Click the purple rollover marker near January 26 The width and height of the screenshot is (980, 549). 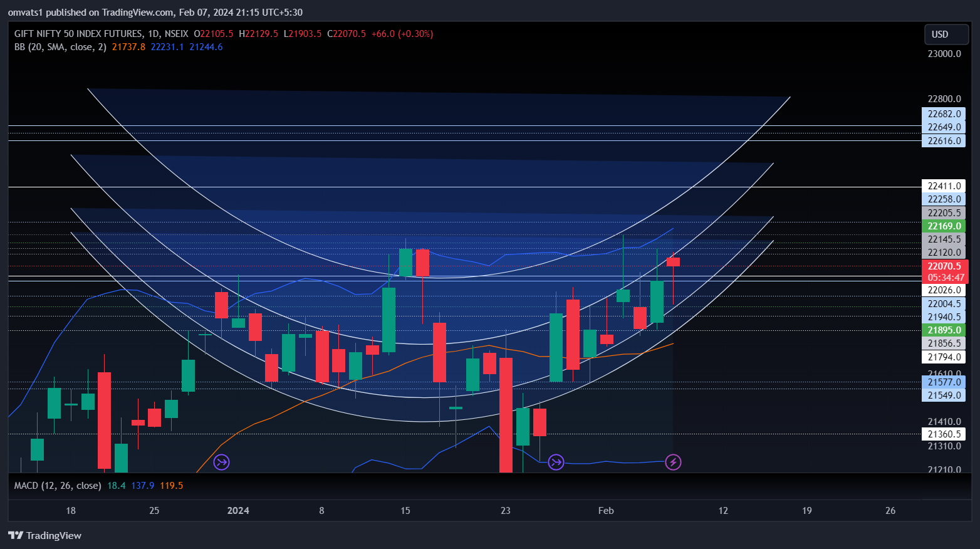coord(556,463)
